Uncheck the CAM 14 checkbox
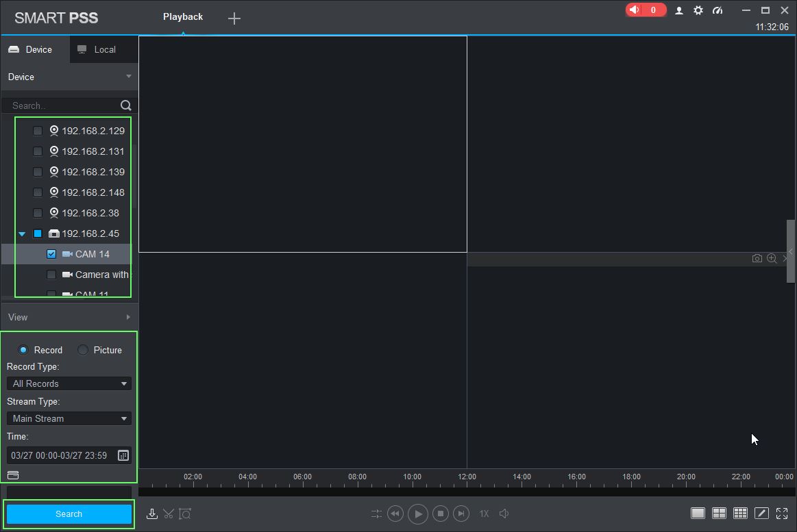797x532 pixels. (51, 254)
